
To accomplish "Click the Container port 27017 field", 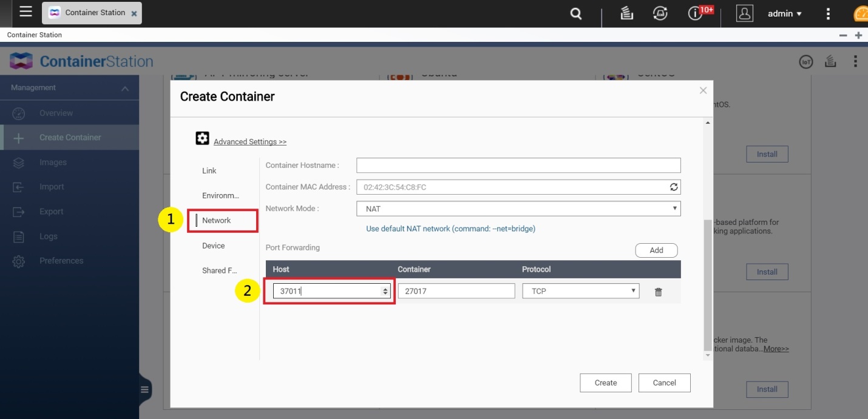I will [x=456, y=291].
